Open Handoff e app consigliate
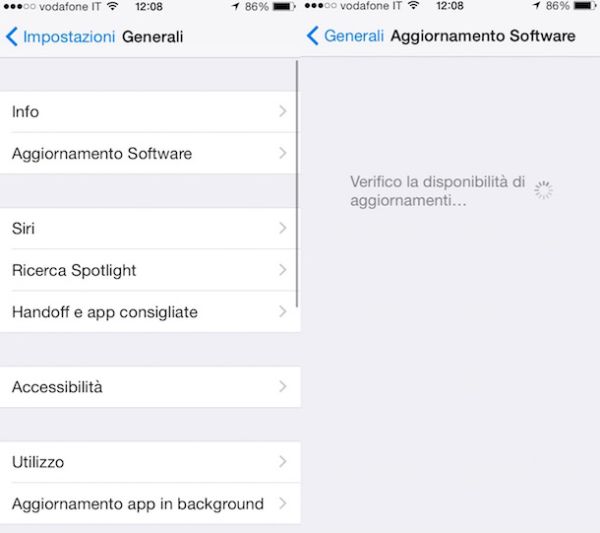This screenshot has height=533, width=600. [x=150, y=312]
